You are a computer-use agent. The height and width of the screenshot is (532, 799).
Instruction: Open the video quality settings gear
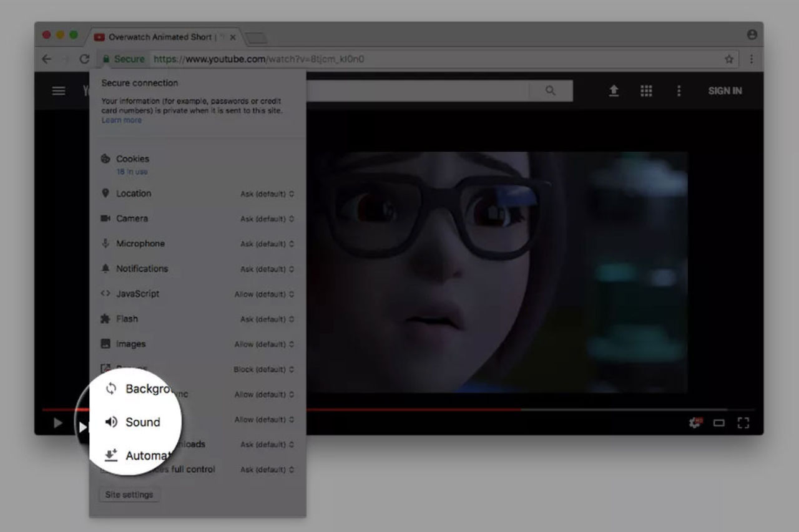tap(695, 423)
